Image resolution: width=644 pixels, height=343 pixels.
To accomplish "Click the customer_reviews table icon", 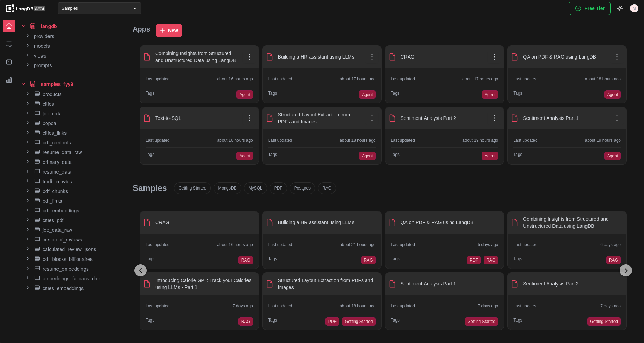I will coord(37,239).
